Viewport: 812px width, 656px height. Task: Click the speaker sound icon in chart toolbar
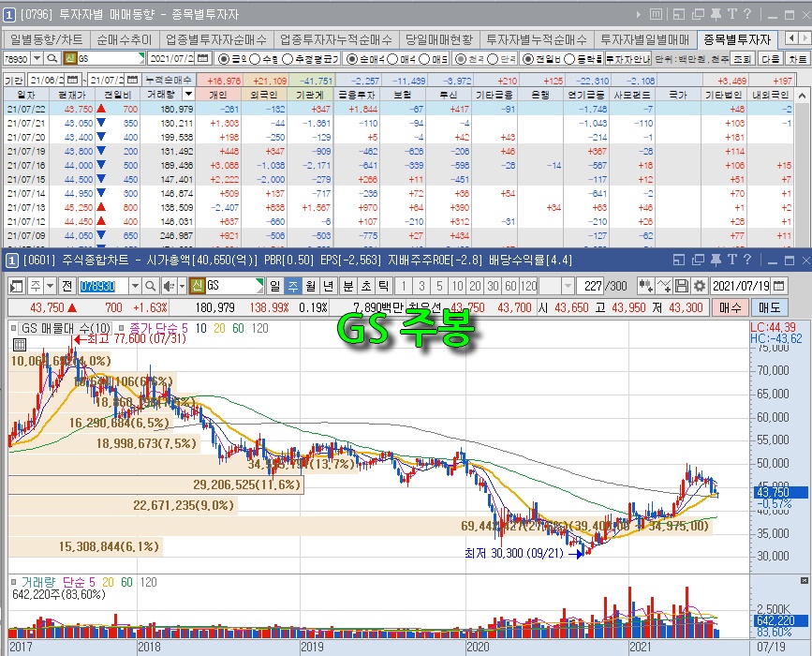tap(169, 286)
